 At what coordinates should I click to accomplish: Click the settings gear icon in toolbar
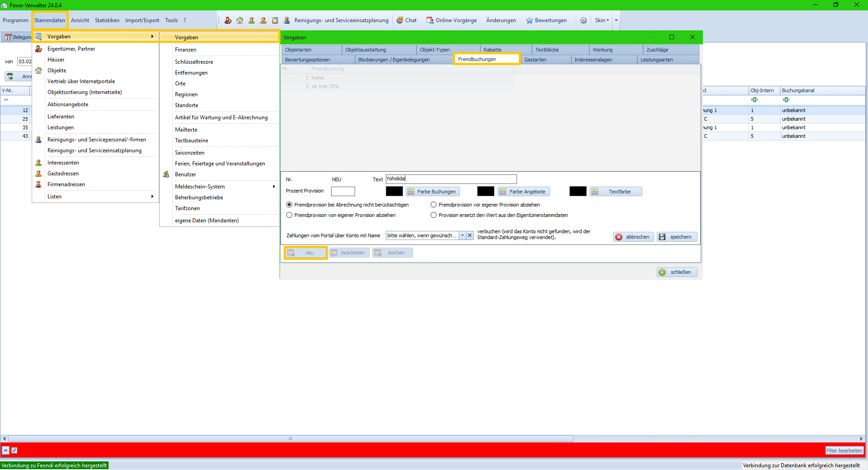[x=583, y=20]
